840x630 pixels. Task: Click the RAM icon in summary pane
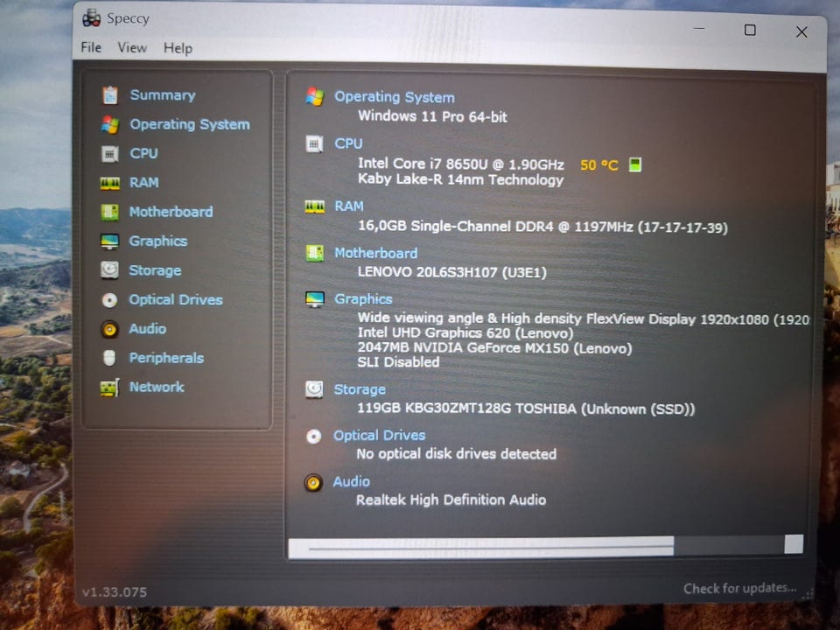314,206
